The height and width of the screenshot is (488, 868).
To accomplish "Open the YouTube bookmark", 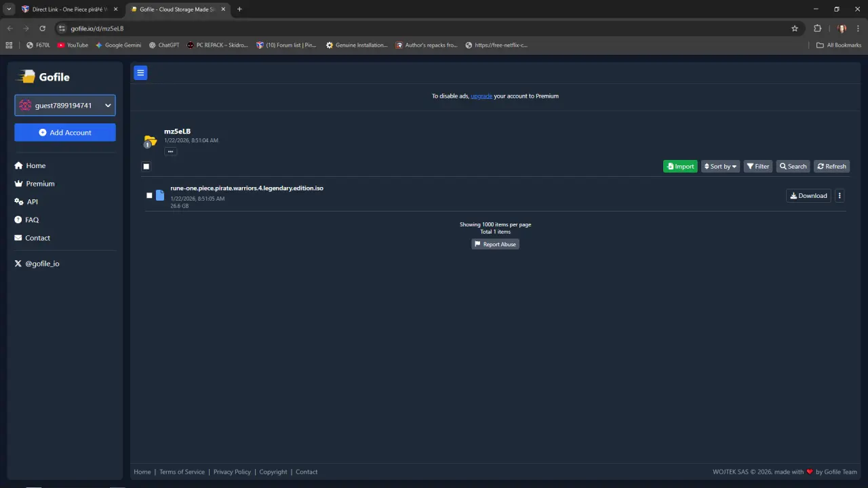I will click(x=73, y=45).
